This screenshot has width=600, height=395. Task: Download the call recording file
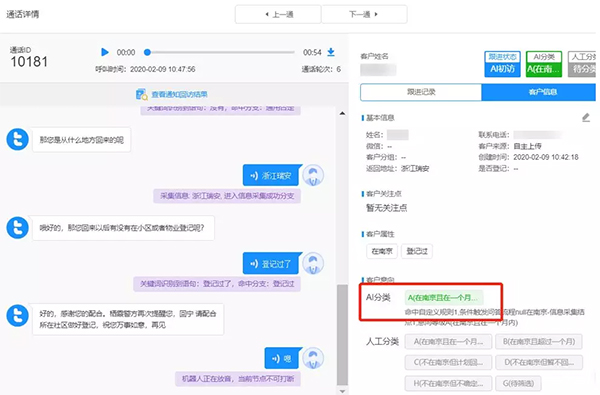coord(331,52)
